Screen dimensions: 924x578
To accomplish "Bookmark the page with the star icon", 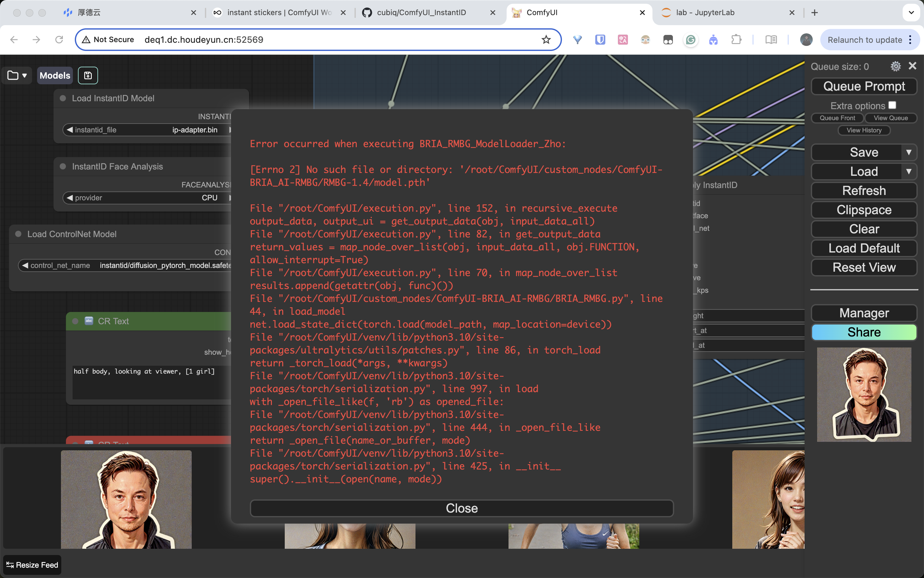I will [546, 40].
